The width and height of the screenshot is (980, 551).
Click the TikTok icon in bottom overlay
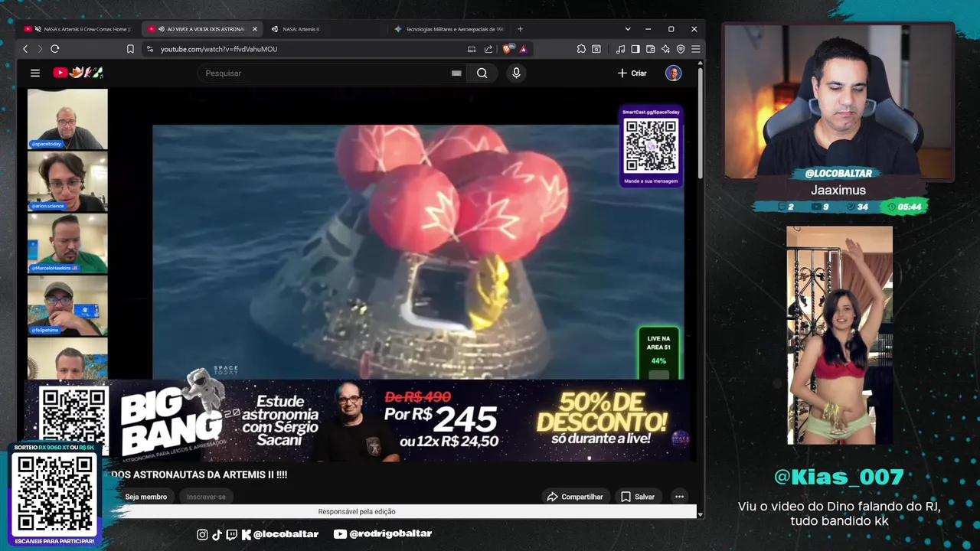coord(217,534)
